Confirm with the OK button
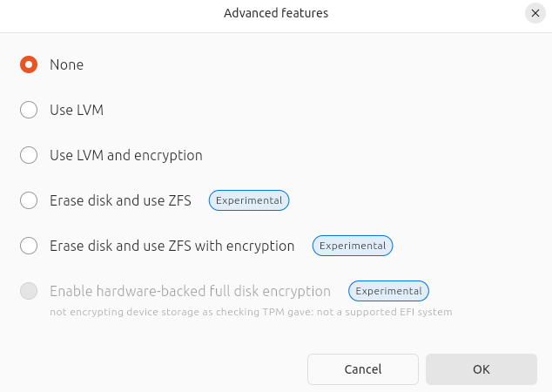 (x=481, y=369)
